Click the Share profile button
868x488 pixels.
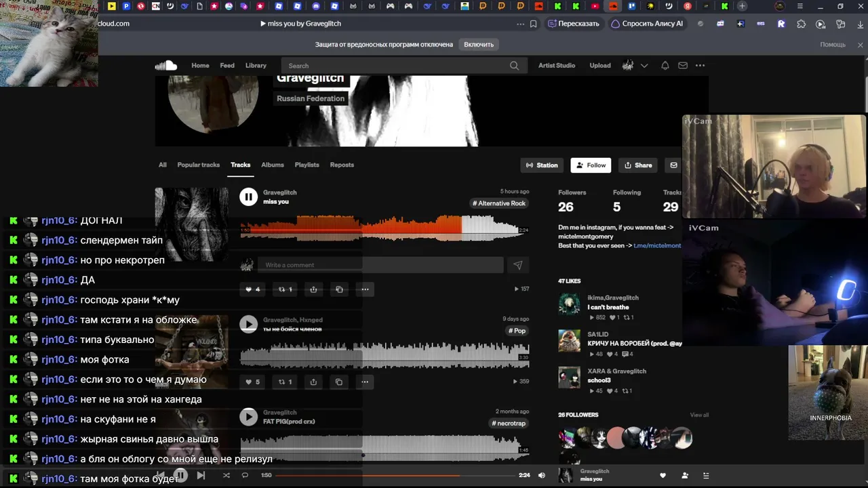(x=638, y=165)
